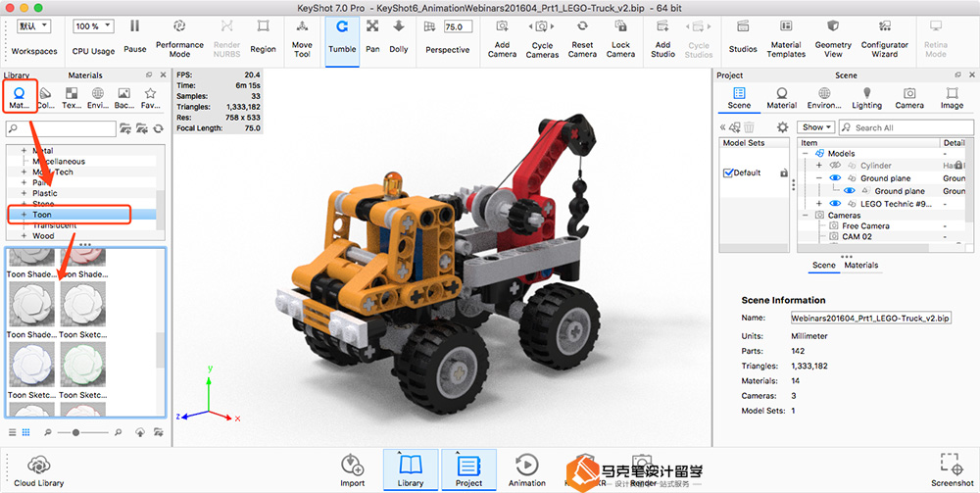Hide the child Ground plane part

coord(850,190)
